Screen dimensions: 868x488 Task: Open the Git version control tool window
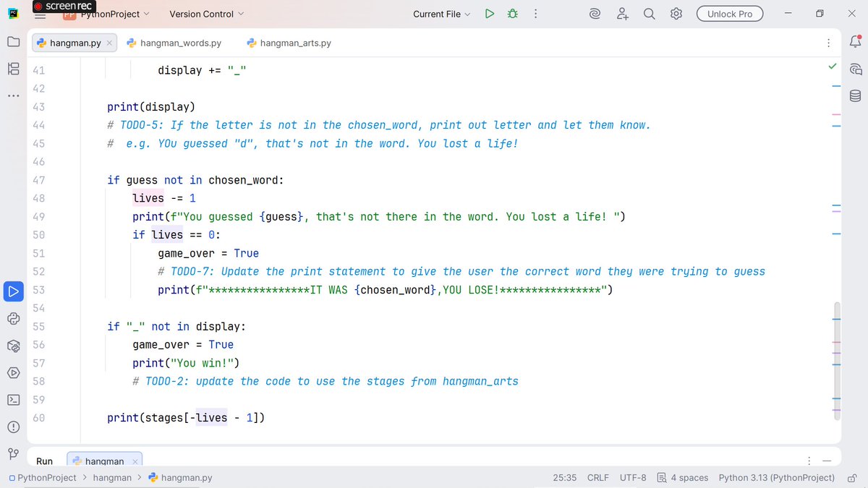[13, 453]
